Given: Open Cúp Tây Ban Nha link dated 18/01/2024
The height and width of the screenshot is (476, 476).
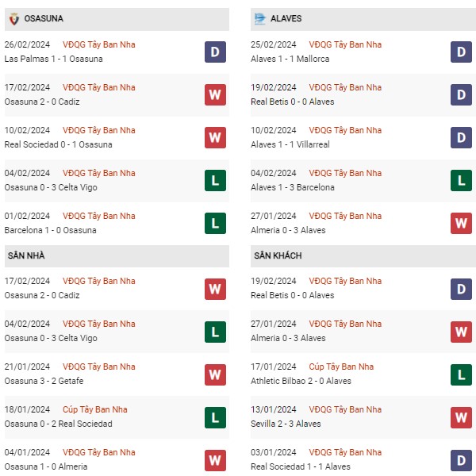Looking at the screenshot, I should (x=95, y=409).
